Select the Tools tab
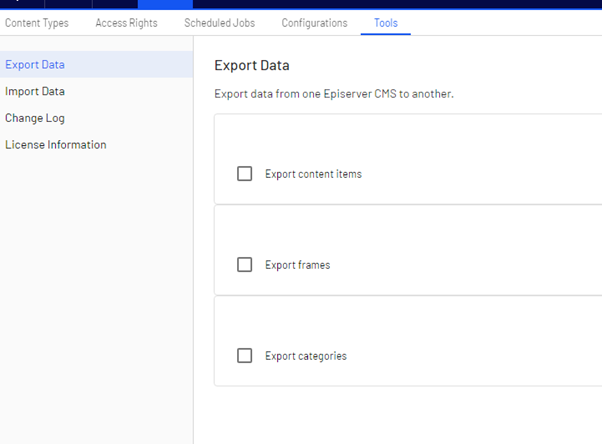The width and height of the screenshot is (602, 444). coord(385,23)
